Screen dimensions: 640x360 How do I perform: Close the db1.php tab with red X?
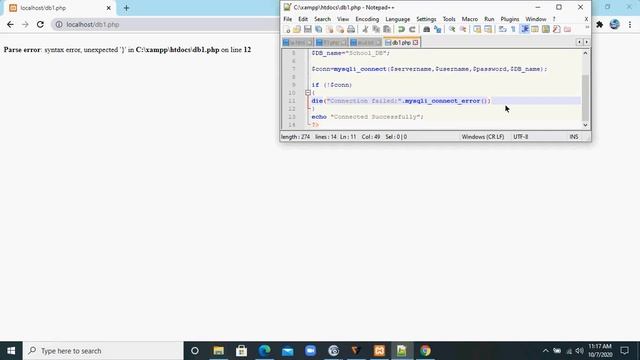(x=416, y=42)
